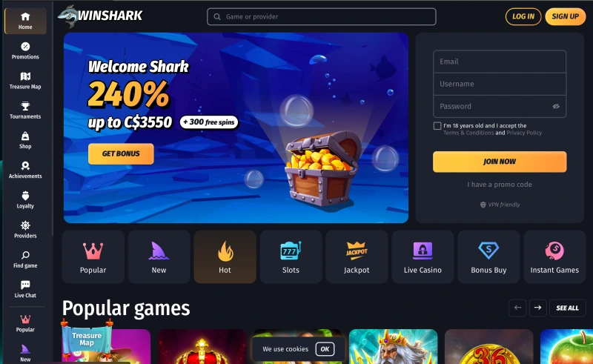Expand the I have a promo code option
593x364 pixels.
coord(500,185)
